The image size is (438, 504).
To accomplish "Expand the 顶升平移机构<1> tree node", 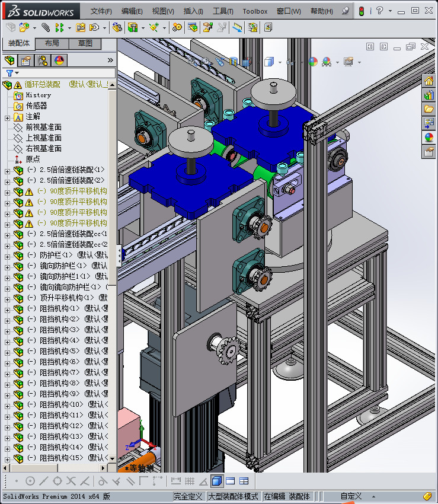I will tap(7, 299).
